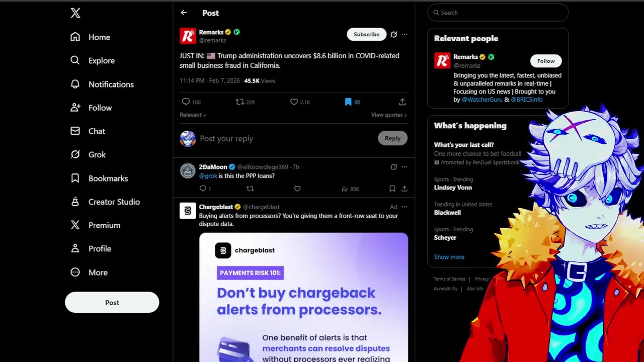
Task: Toggle like on the Remarks post
Action: [x=300, y=102]
